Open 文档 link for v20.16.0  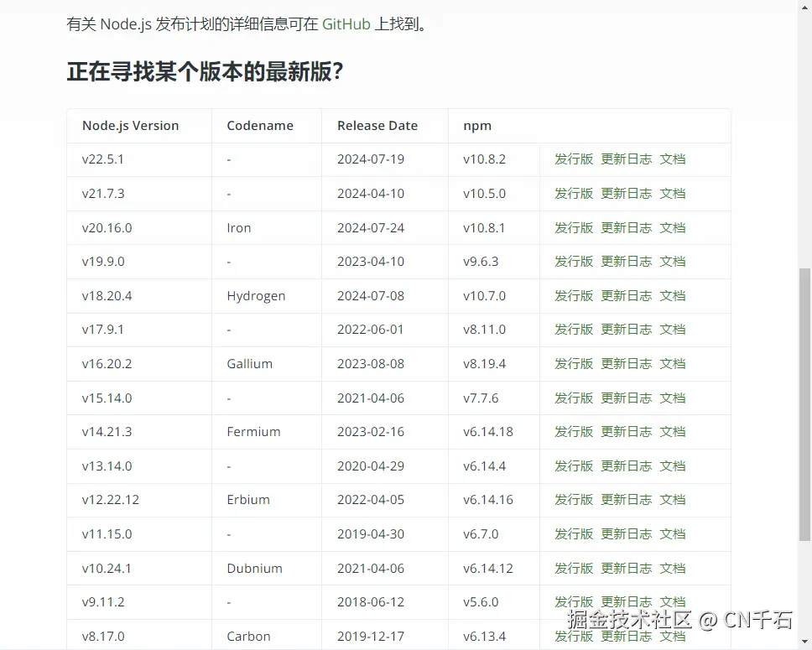pyautogui.click(x=672, y=227)
